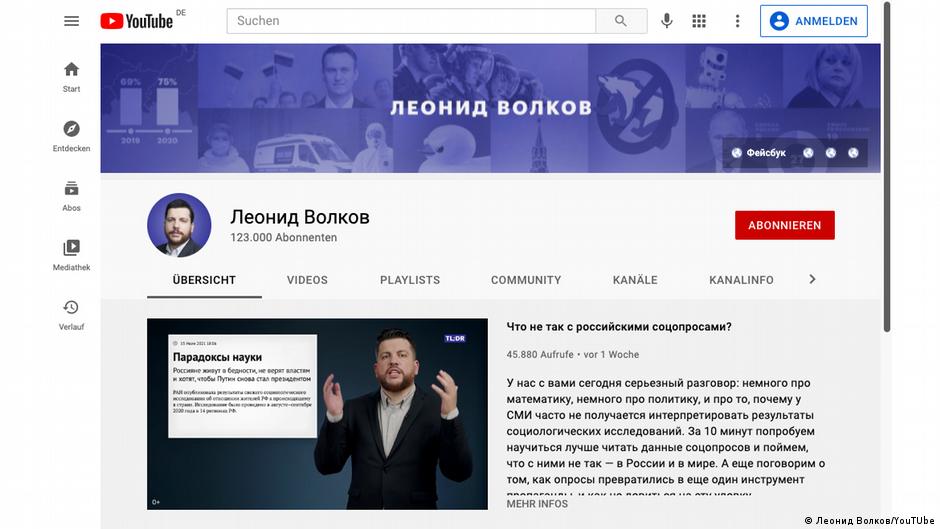Go to Start in the sidebar
Screen dimensions: 940x529
[x=71, y=77]
